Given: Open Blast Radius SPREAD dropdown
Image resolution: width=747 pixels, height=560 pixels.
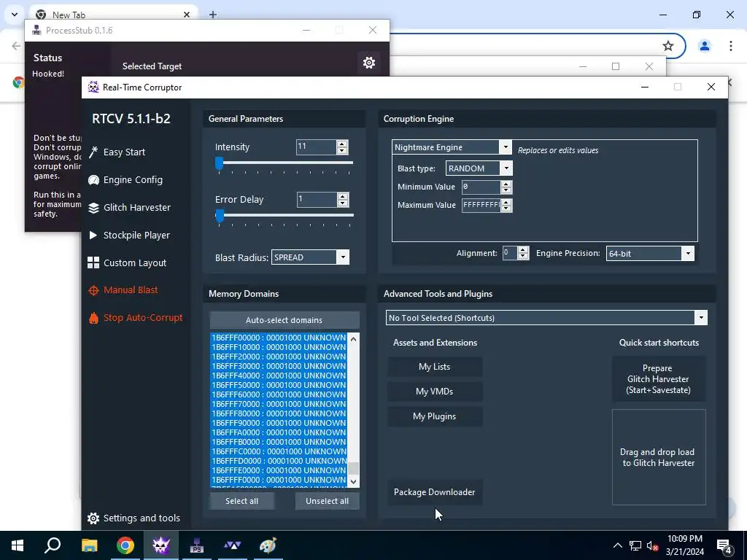Looking at the screenshot, I should coord(343,257).
